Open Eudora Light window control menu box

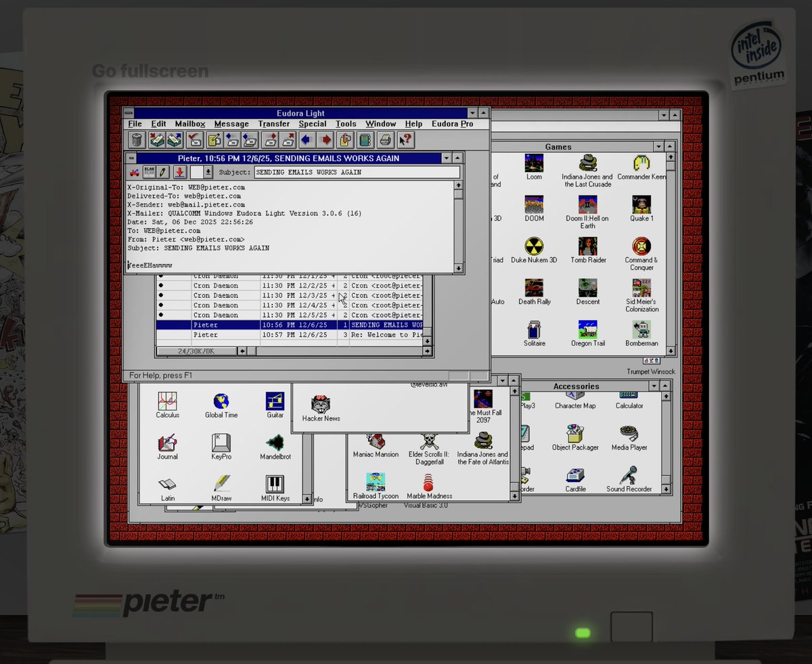(128, 113)
